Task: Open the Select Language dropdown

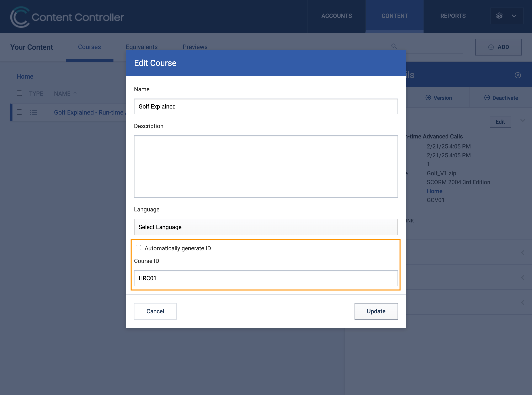Action: pos(266,227)
